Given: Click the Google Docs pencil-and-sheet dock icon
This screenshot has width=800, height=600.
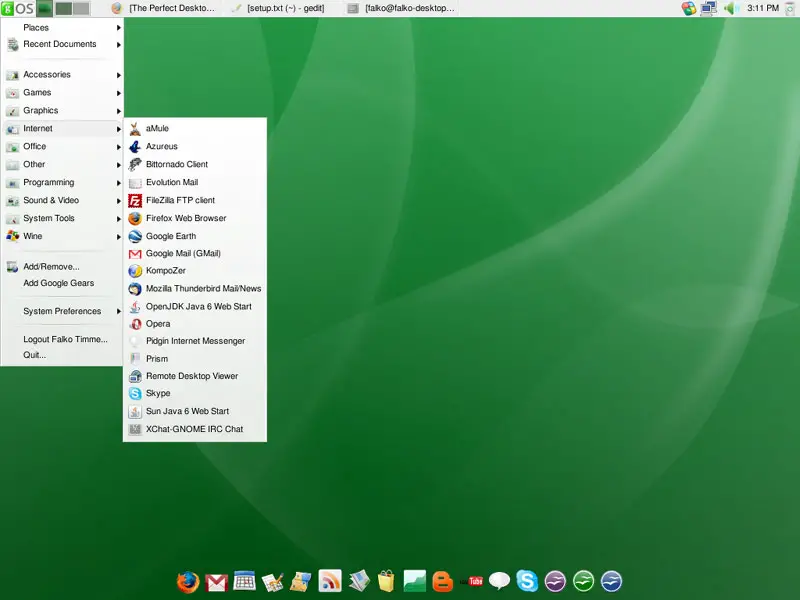Looking at the screenshot, I should pyautogui.click(x=272, y=582).
